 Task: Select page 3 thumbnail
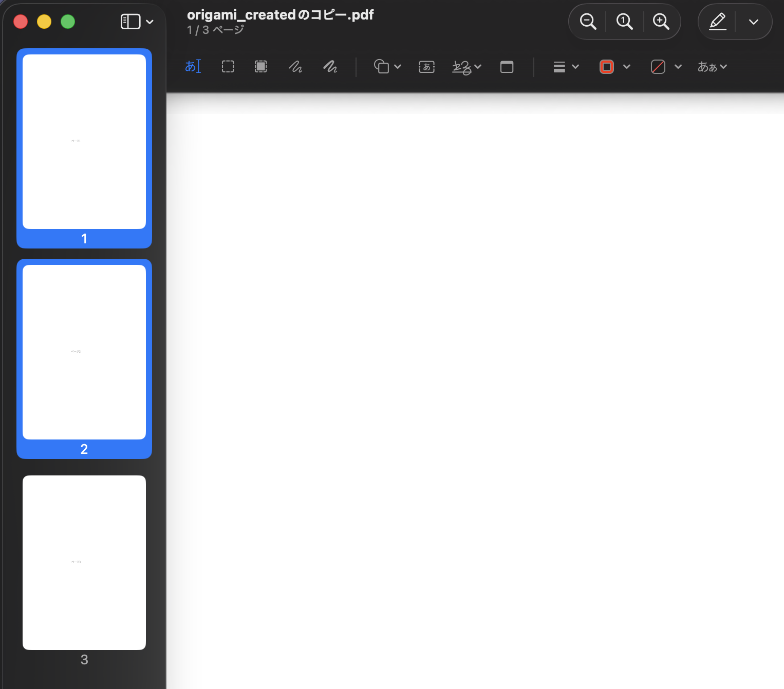pyautogui.click(x=84, y=563)
